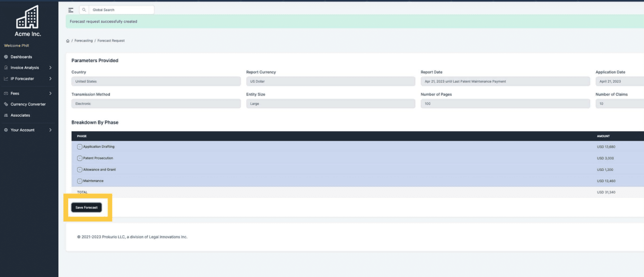The height and width of the screenshot is (277, 644).
Task: Expand the Allowance and Grant row
Action: coord(79,170)
